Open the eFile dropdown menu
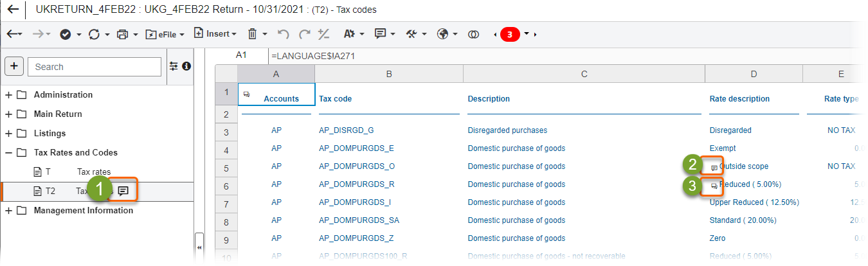Screen dimensions: 868x266 coord(165,34)
